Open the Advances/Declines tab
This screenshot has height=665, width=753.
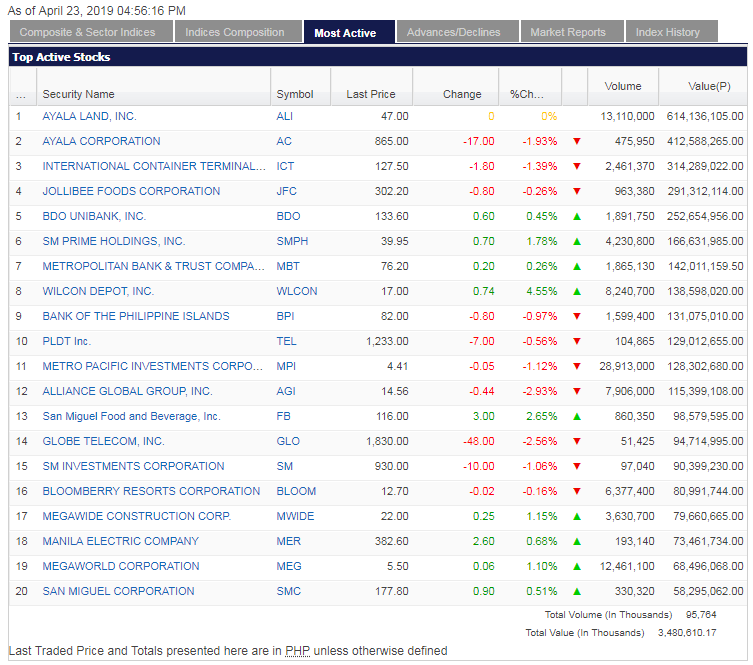pos(453,32)
